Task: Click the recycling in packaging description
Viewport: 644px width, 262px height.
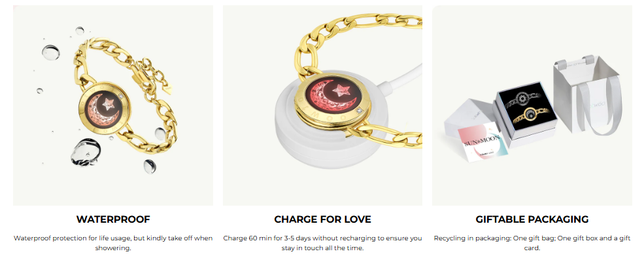Action: (x=532, y=243)
